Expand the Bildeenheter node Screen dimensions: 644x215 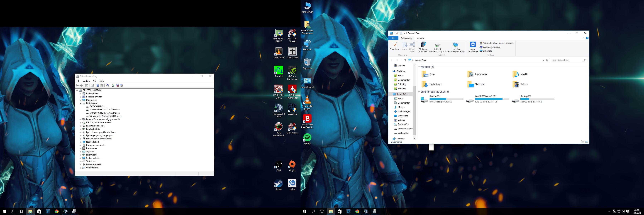click(x=80, y=94)
